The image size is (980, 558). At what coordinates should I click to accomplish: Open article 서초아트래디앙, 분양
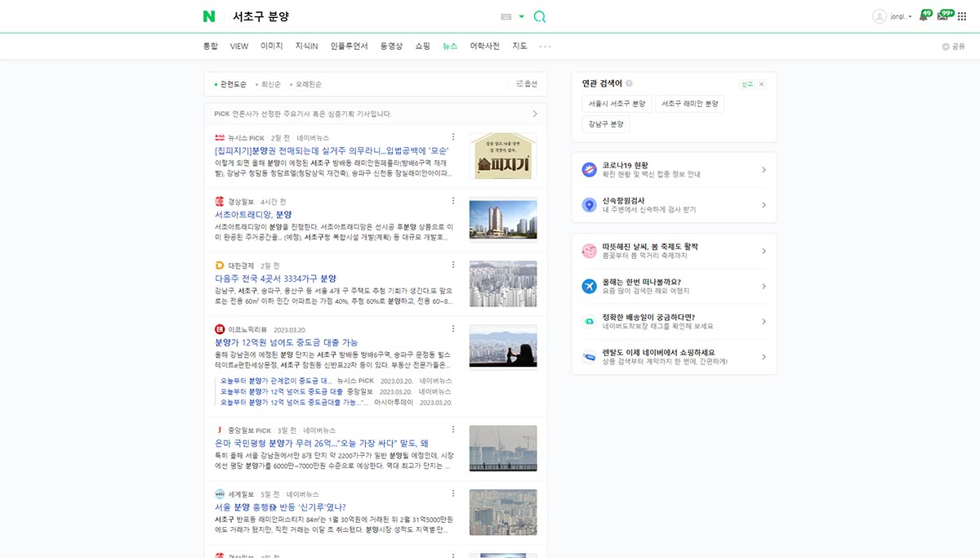point(253,215)
